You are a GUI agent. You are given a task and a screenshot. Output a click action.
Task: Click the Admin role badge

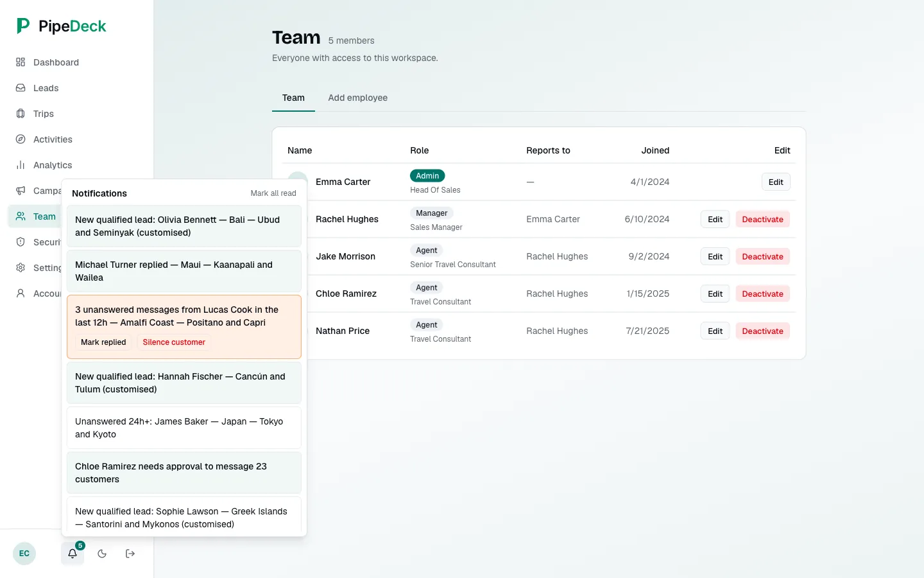(427, 176)
